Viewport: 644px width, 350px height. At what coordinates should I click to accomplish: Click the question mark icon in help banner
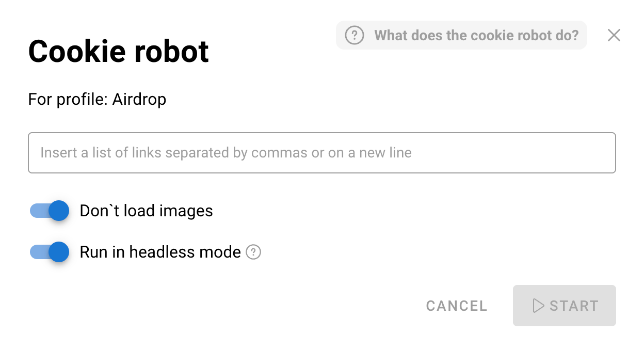tap(355, 36)
